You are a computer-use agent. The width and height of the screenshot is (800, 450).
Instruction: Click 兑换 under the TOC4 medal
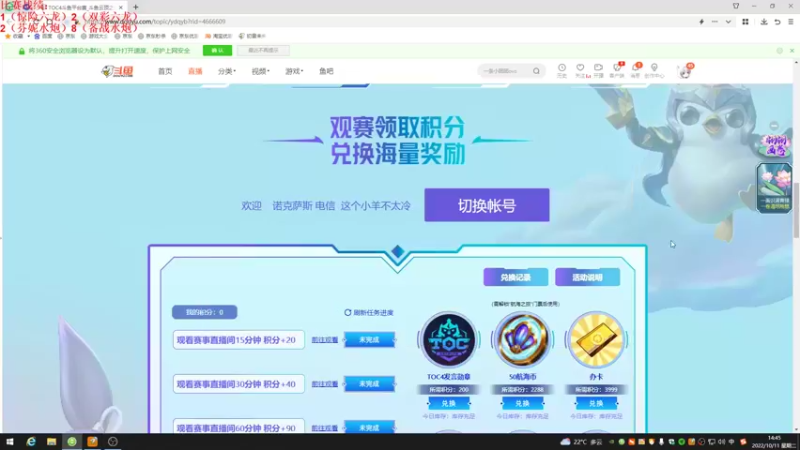(x=448, y=403)
